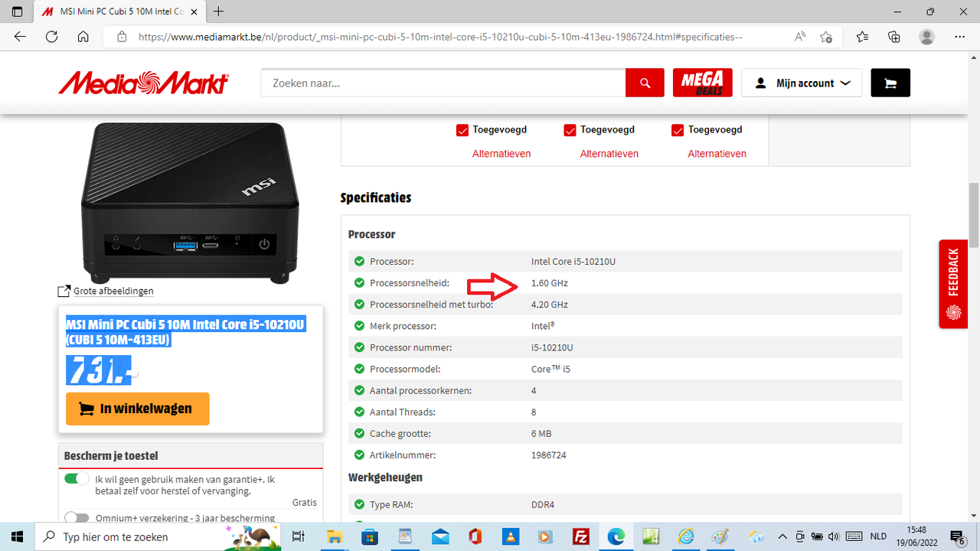The height and width of the screenshot is (551, 980).
Task: Click the middle Alternatieven link
Action: coord(609,154)
